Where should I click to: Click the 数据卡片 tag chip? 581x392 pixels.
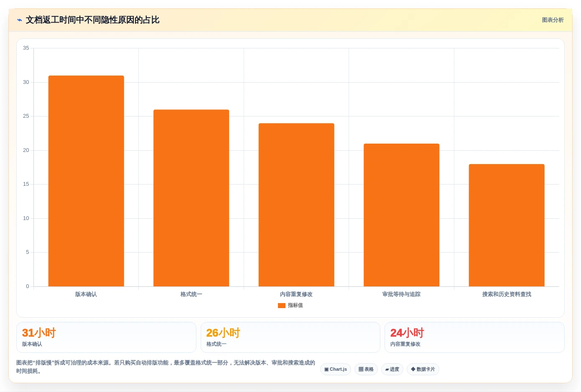click(x=423, y=369)
